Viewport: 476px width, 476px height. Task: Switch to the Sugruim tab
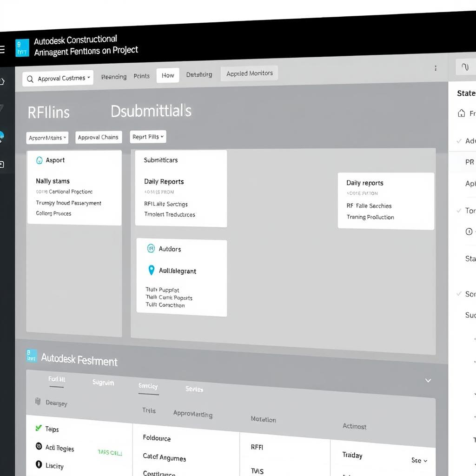(x=103, y=383)
